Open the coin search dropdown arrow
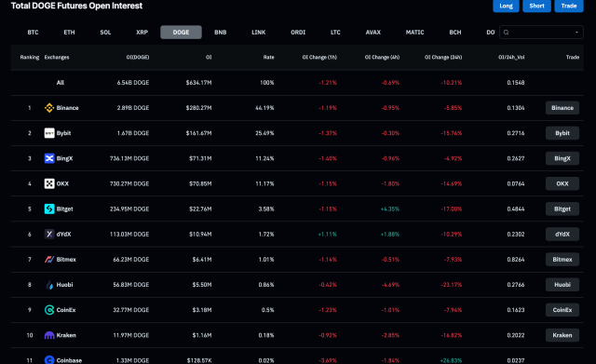 pos(576,33)
